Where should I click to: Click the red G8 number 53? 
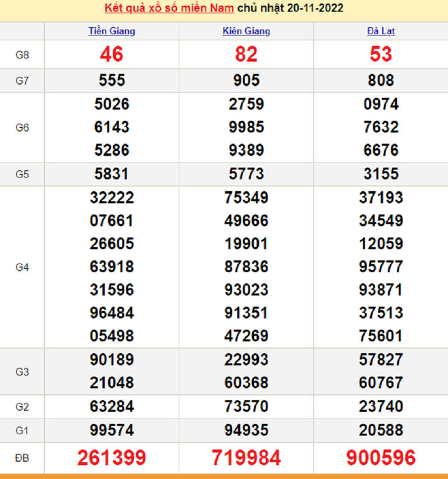point(380,55)
